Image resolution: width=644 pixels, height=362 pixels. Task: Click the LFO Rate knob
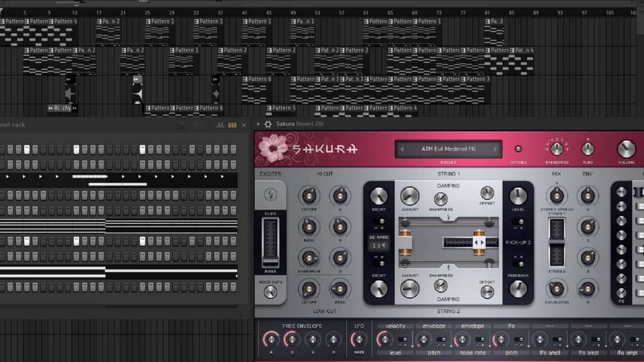(x=359, y=340)
